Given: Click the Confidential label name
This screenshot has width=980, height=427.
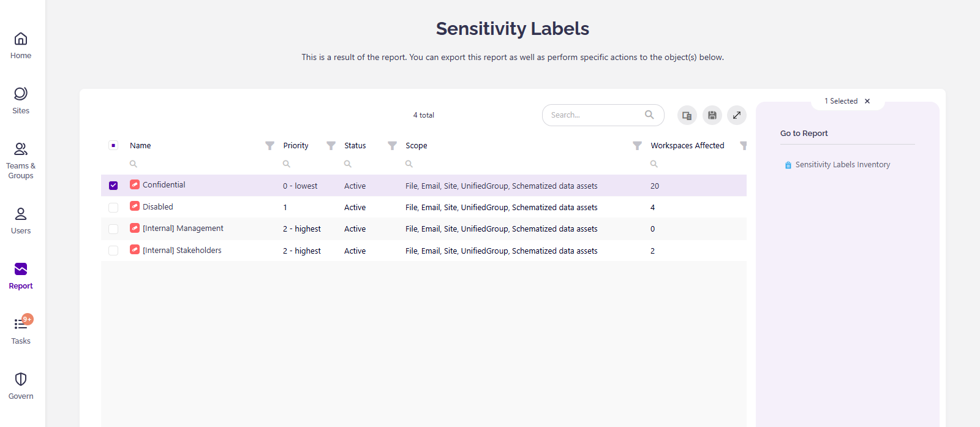Looking at the screenshot, I should tap(164, 185).
